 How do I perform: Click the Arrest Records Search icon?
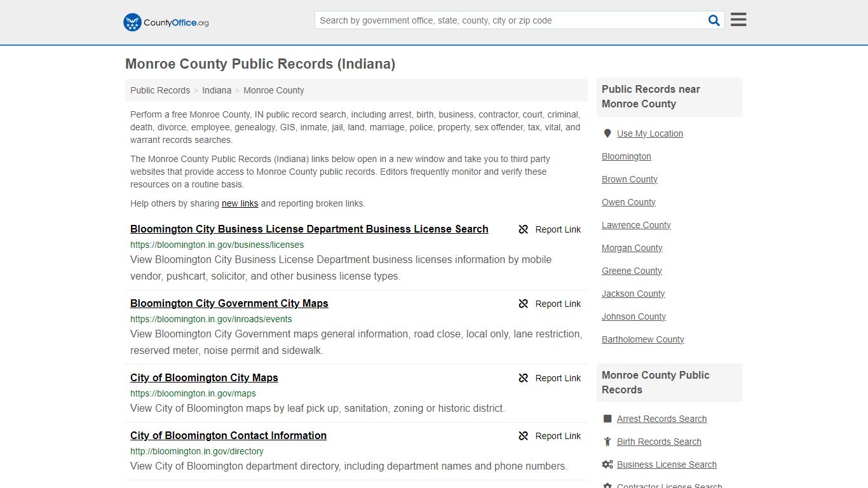tap(607, 419)
